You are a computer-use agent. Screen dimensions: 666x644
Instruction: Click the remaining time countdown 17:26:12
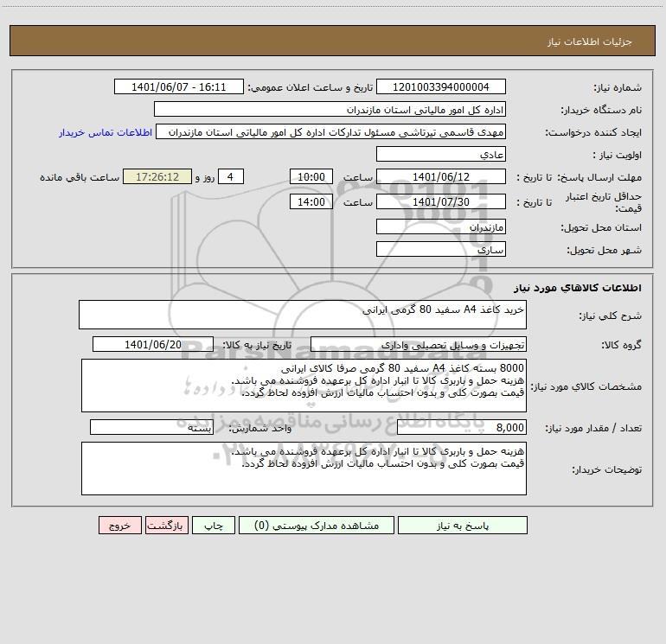(x=157, y=176)
